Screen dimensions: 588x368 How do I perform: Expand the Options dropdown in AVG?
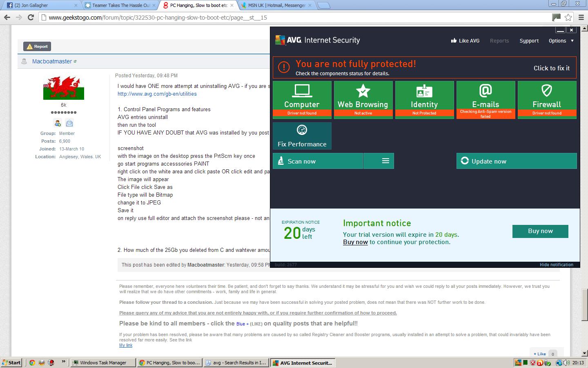[561, 40]
